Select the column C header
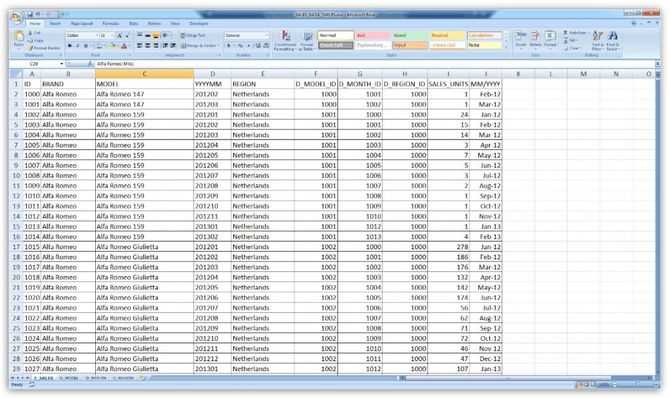Viewport: 670px width, 398px height. point(144,74)
